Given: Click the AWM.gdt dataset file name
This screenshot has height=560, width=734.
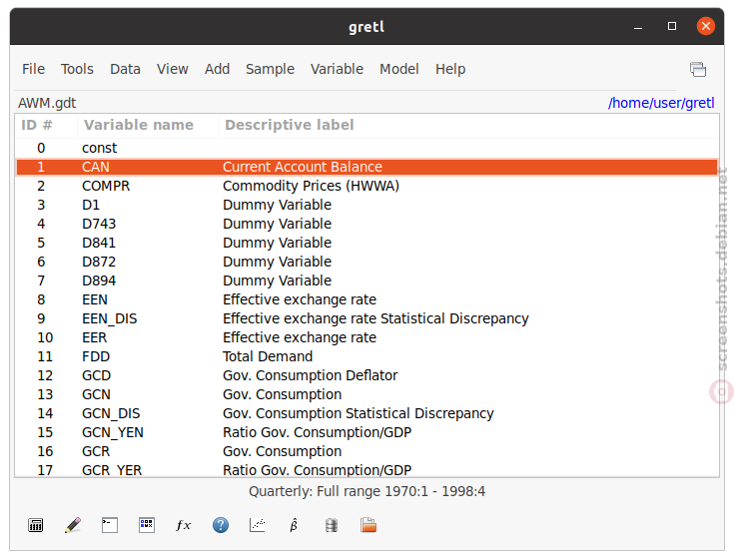Looking at the screenshot, I should [x=47, y=103].
